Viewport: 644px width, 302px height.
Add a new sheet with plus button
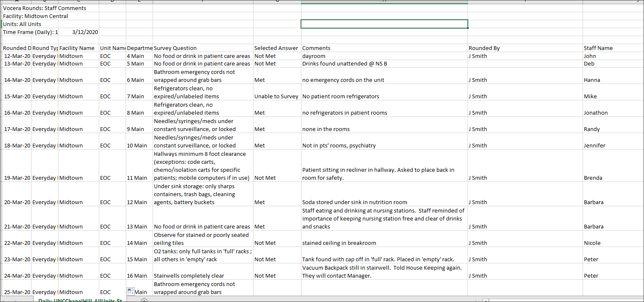coord(144,300)
